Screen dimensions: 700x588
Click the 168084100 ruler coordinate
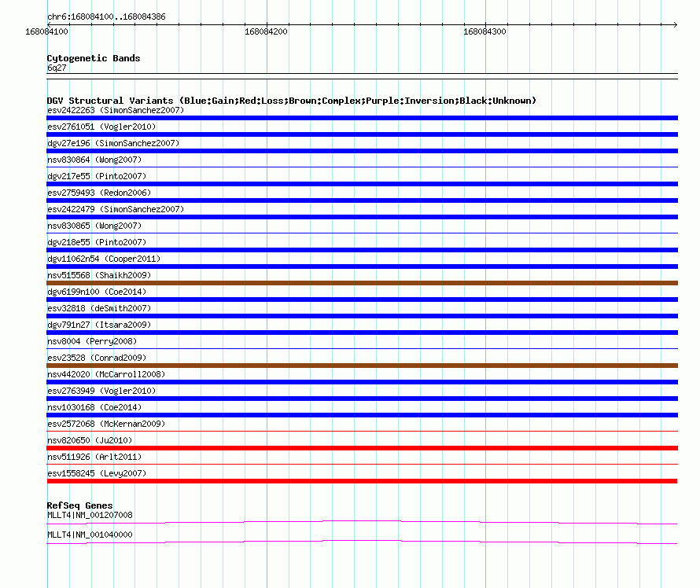[x=47, y=31]
